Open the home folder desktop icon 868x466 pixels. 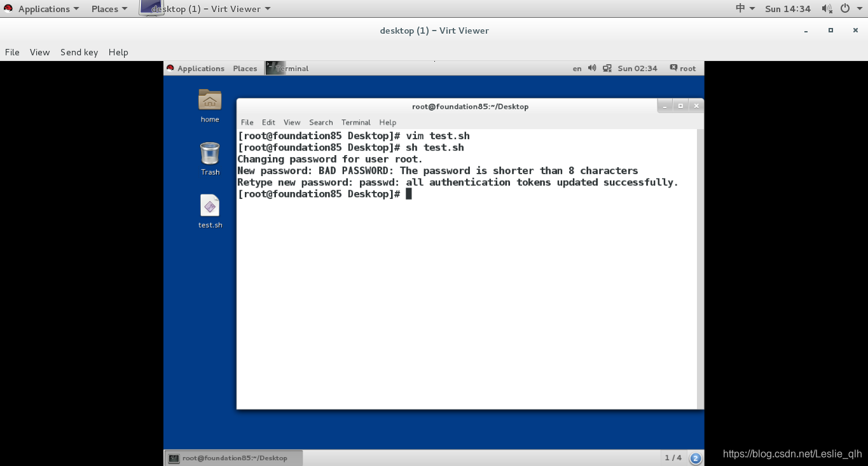coord(210,100)
